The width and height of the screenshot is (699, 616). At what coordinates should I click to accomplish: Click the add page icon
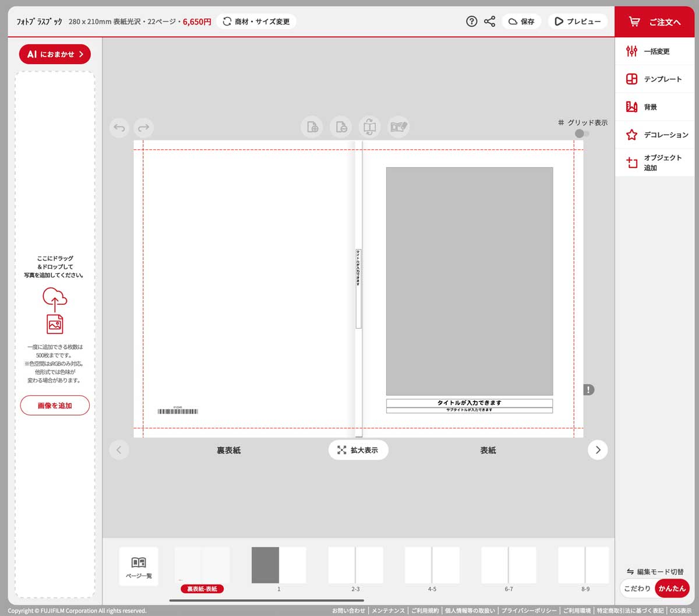pyautogui.click(x=312, y=127)
